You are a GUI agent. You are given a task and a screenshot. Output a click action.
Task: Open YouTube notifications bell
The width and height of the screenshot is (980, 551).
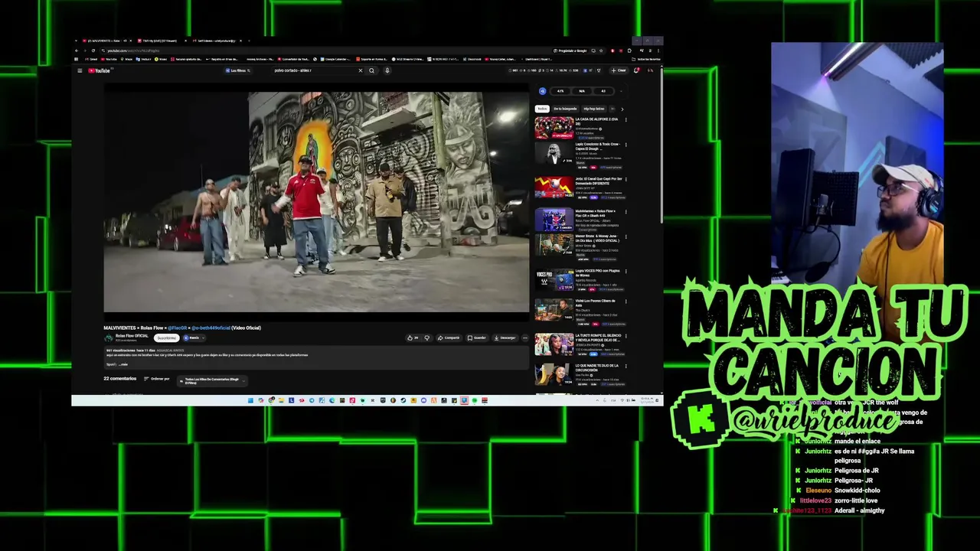(x=636, y=70)
